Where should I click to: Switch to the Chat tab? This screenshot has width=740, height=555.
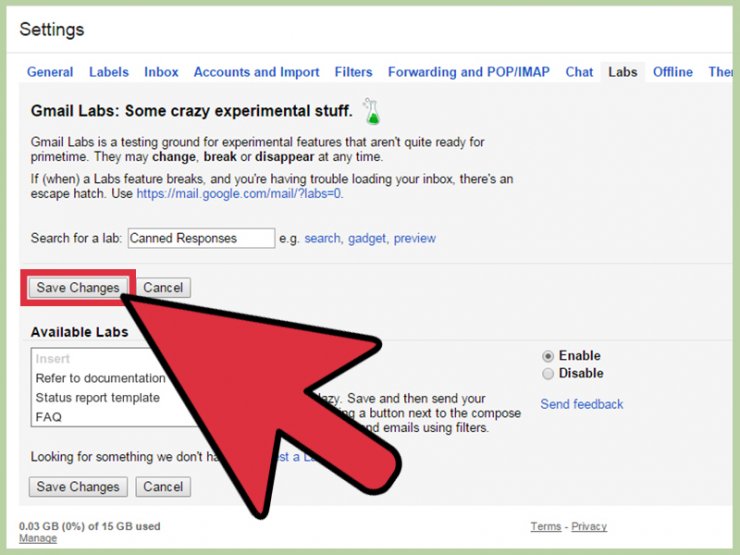point(579,72)
